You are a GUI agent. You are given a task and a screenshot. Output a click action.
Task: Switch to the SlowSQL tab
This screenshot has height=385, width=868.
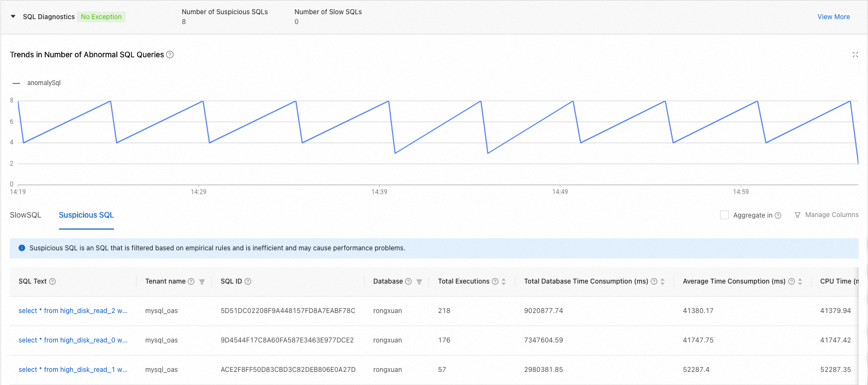[x=26, y=215]
